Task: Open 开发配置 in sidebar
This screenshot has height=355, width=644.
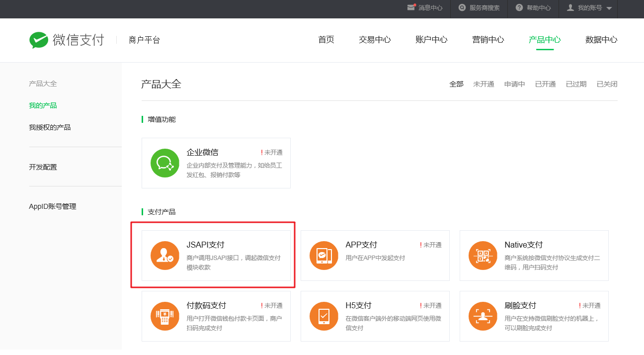Action: [x=43, y=167]
